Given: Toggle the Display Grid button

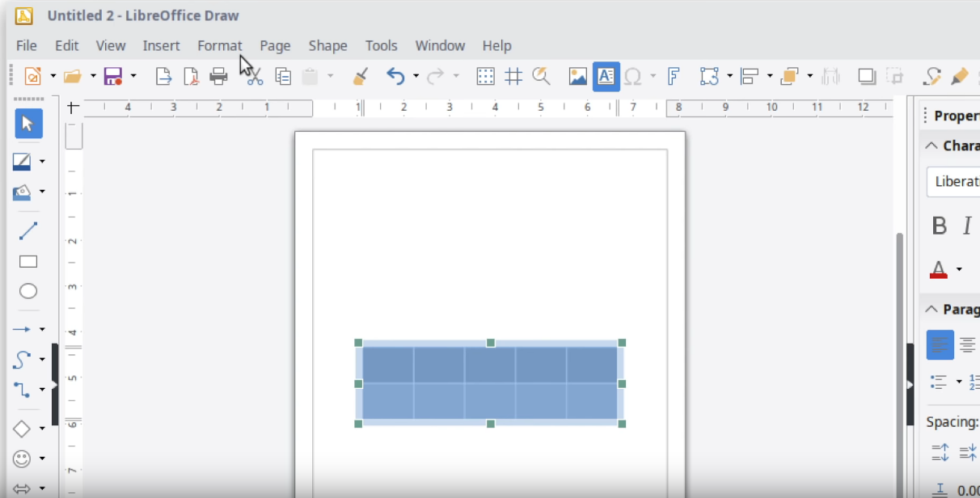Looking at the screenshot, I should [x=485, y=75].
